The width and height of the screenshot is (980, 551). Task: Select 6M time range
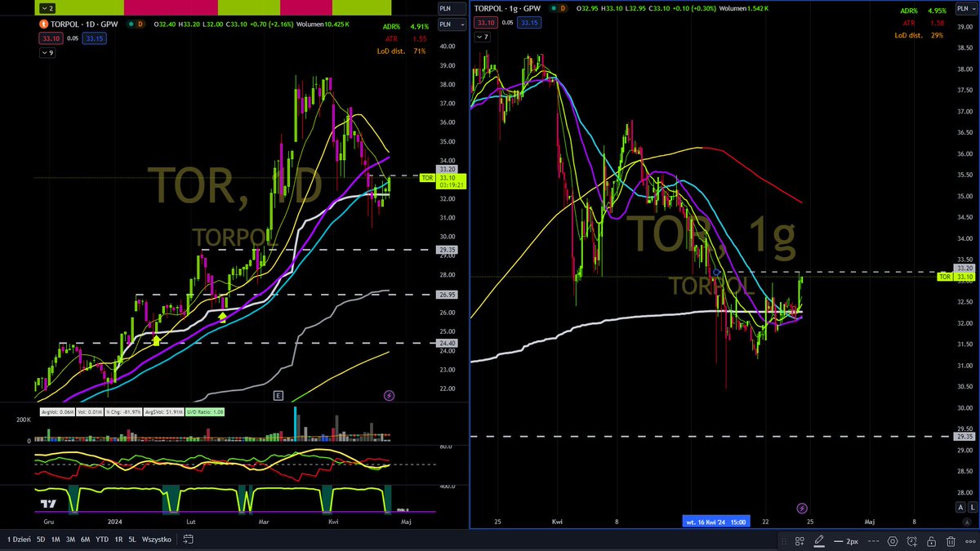click(86, 540)
